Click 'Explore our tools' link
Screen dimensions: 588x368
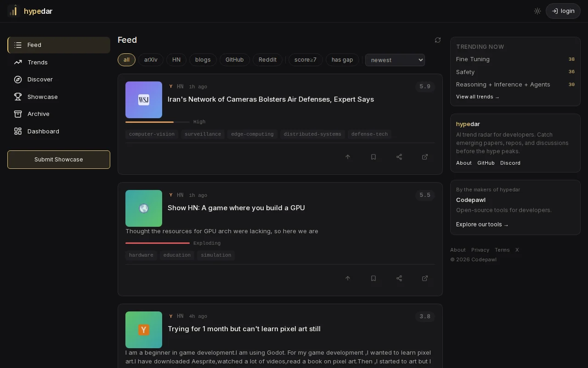pyautogui.click(x=482, y=224)
